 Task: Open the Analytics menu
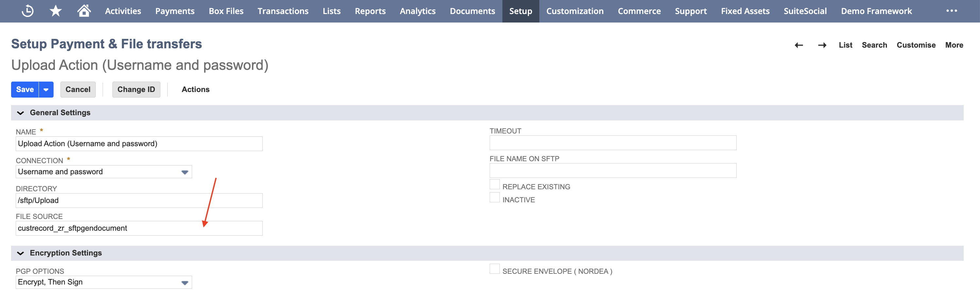coord(417,11)
